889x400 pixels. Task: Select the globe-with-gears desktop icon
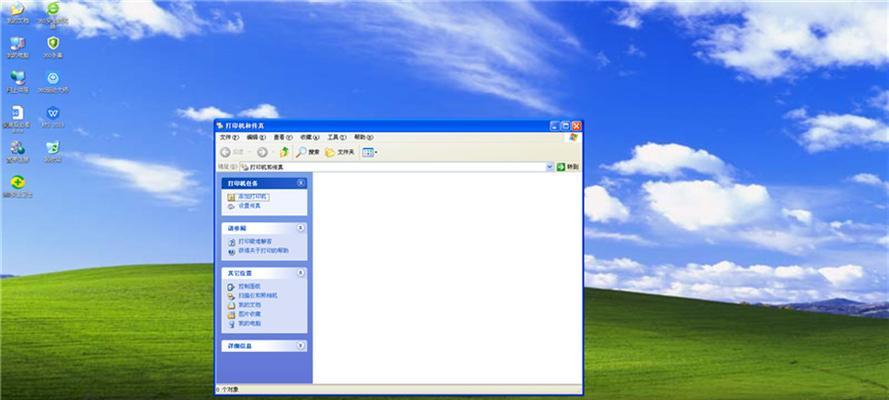coord(18,151)
